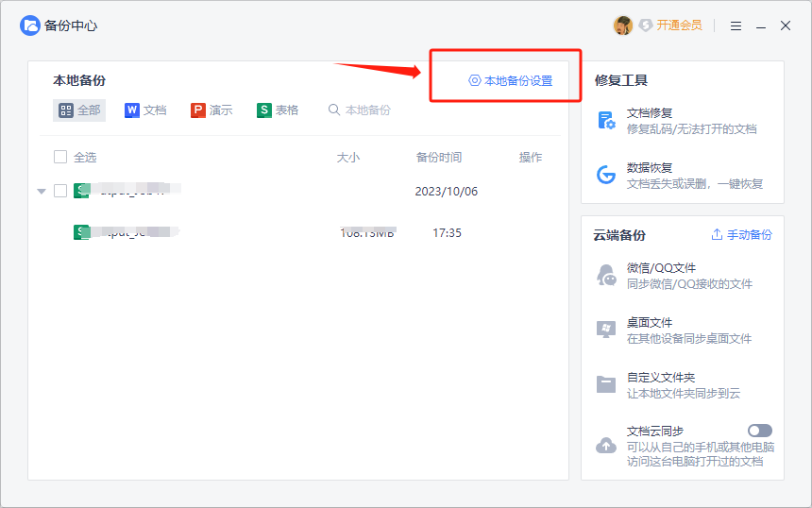Switch to the 文档 filter tab

coord(145,110)
